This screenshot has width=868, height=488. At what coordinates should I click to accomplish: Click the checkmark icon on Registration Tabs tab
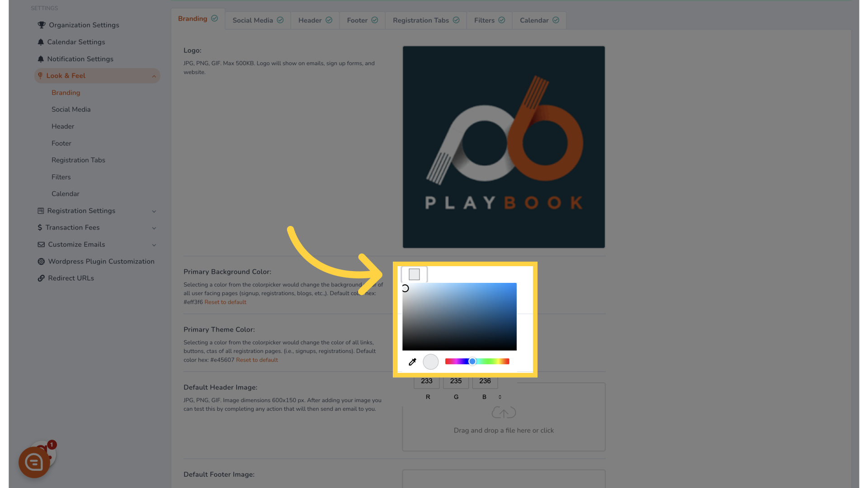pyautogui.click(x=456, y=20)
